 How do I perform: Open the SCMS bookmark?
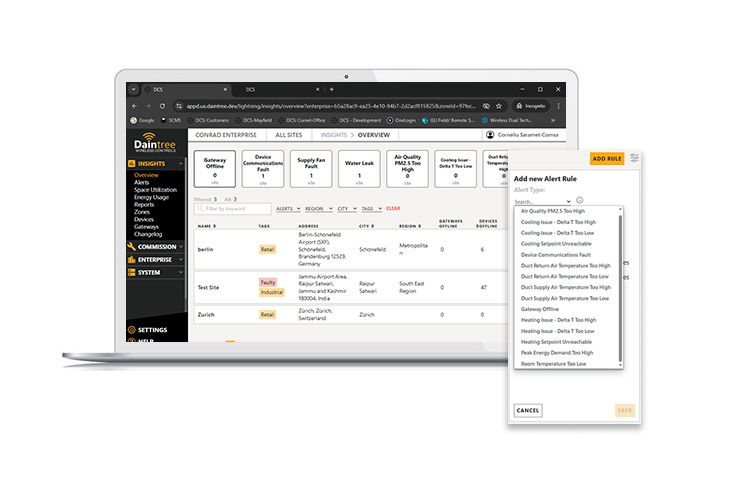[x=171, y=121]
